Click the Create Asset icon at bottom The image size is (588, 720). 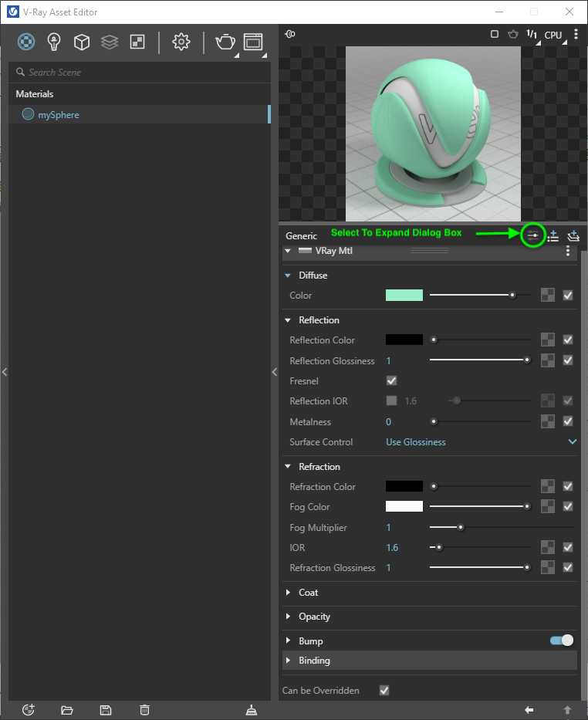coord(29,710)
